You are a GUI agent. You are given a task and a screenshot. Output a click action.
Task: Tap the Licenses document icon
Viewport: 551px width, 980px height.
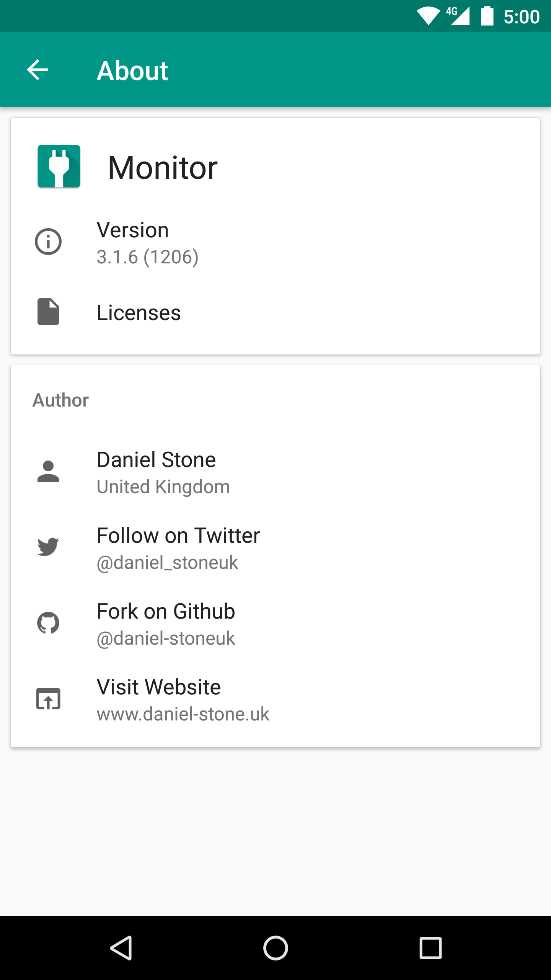pos(48,312)
